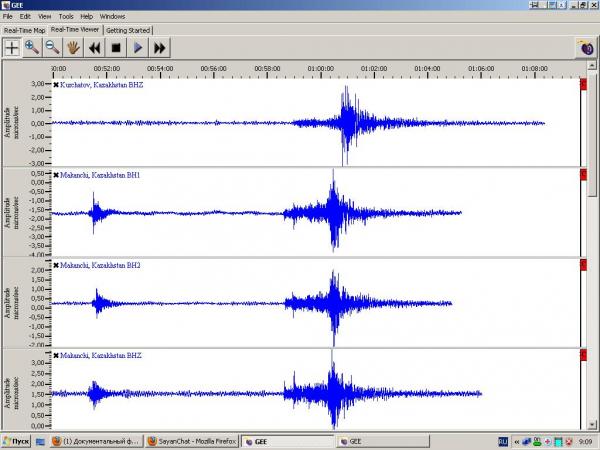Image resolution: width=600 pixels, height=450 pixels.
Task: Switch to SayanChat Mozilla Firefox taskbar window
Action: coord(192,442)
